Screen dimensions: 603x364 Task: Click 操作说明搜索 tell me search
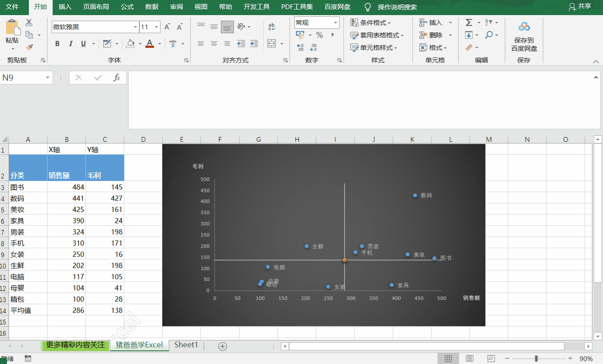[397, 7]
